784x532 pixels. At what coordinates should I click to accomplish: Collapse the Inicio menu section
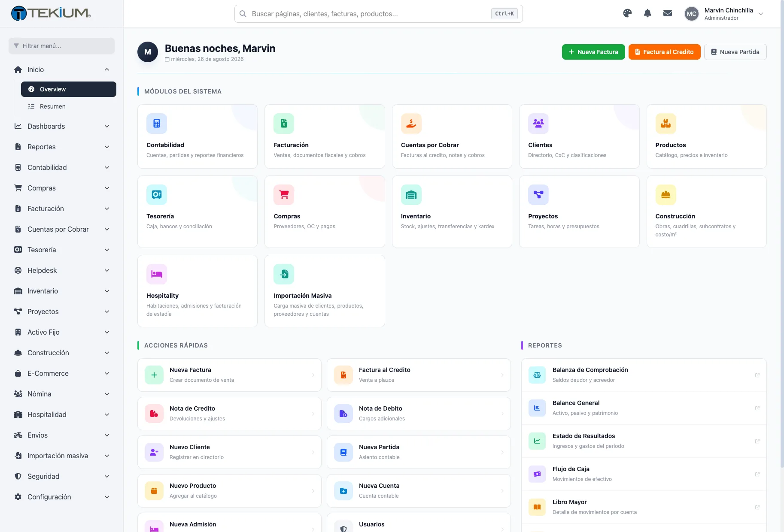pyautogui.click(x=62, y=70)
